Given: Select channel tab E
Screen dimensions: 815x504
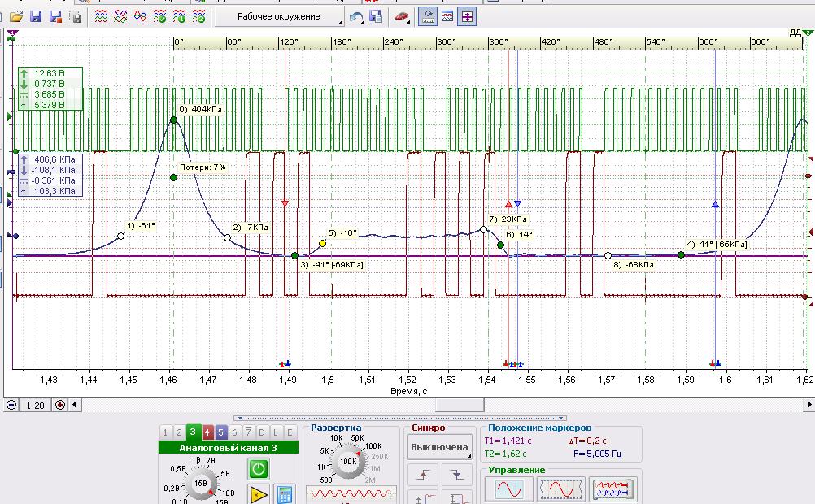Looking at the screenshot, I should pos(290,432).
